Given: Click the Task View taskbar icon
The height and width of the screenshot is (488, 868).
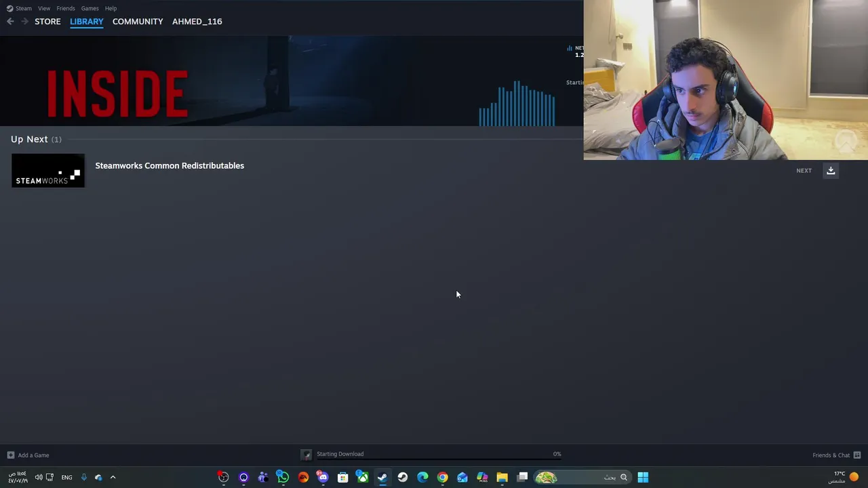Looking at the screenshot, I should coord(522,477).
